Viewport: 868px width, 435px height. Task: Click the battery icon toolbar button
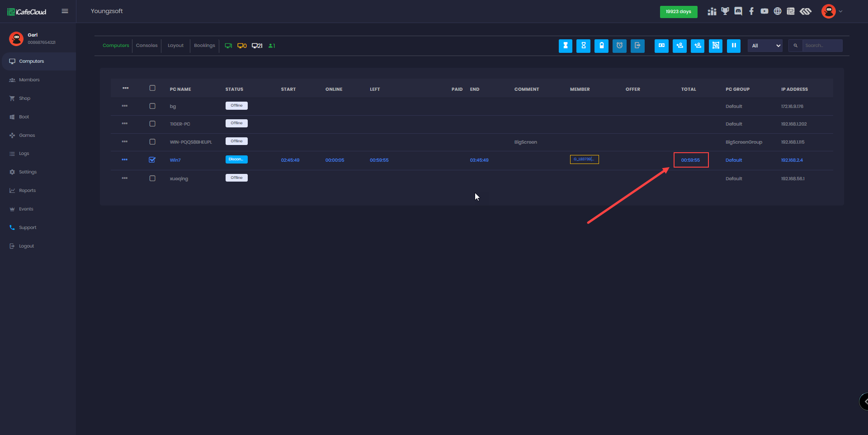pyautogui.click(x=601, y=46)
